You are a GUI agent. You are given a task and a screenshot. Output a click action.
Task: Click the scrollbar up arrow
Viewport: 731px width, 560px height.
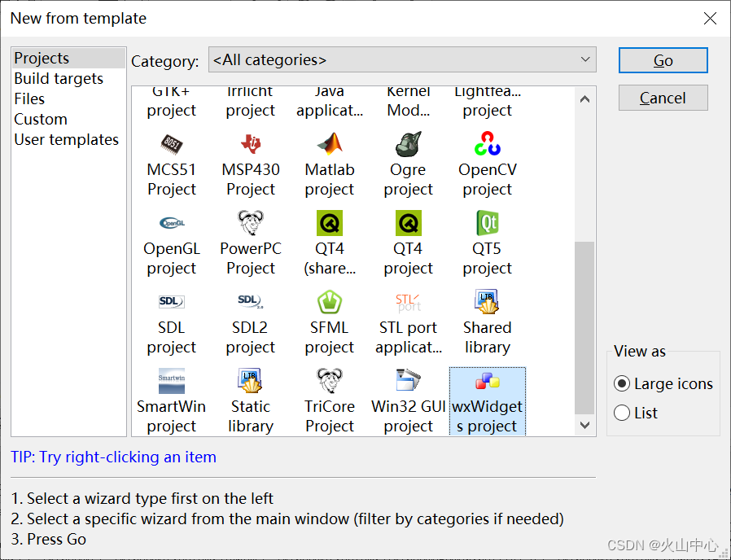584,98
